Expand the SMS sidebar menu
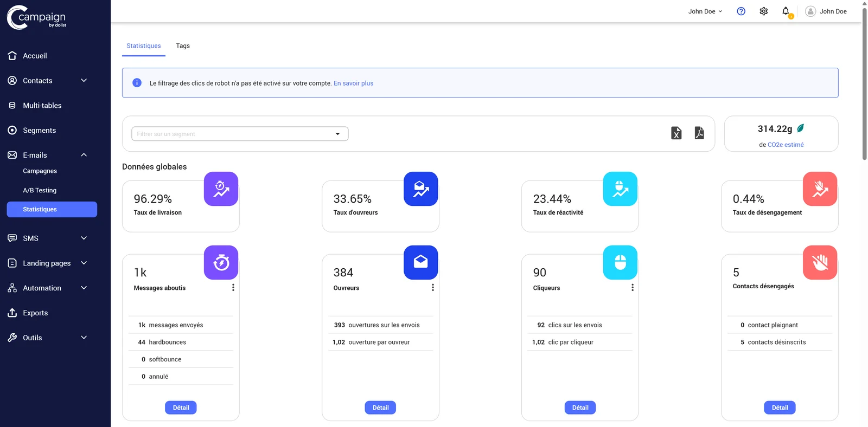The height and width of the screenshot is (427, 868). tap(84, 238)
